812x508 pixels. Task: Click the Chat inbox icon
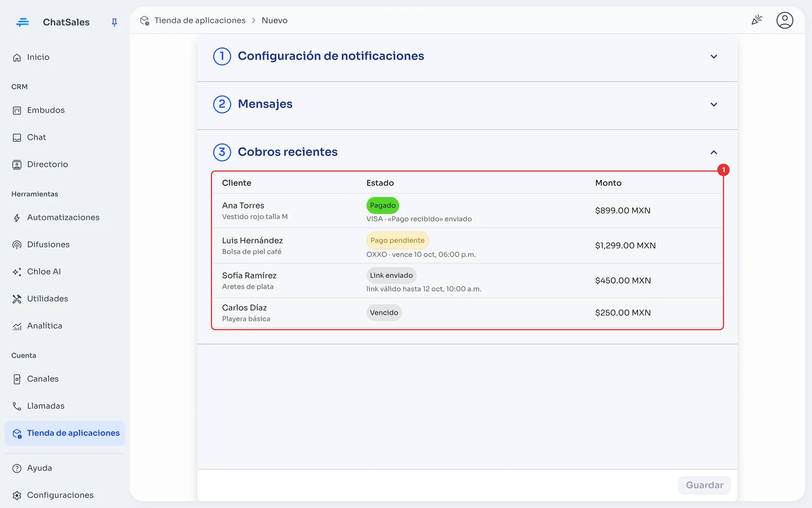[x=17, y=138]
